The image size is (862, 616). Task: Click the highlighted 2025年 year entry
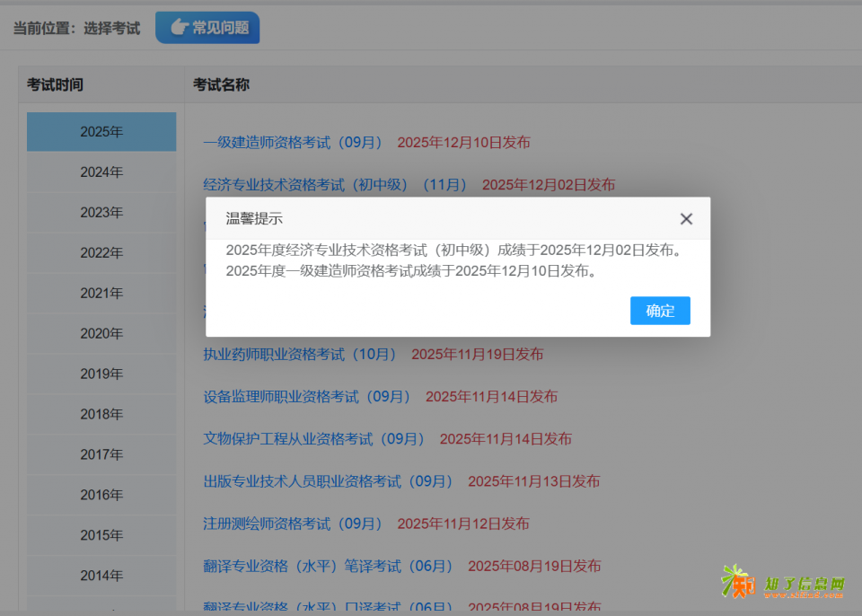click(x=101, y=131)
